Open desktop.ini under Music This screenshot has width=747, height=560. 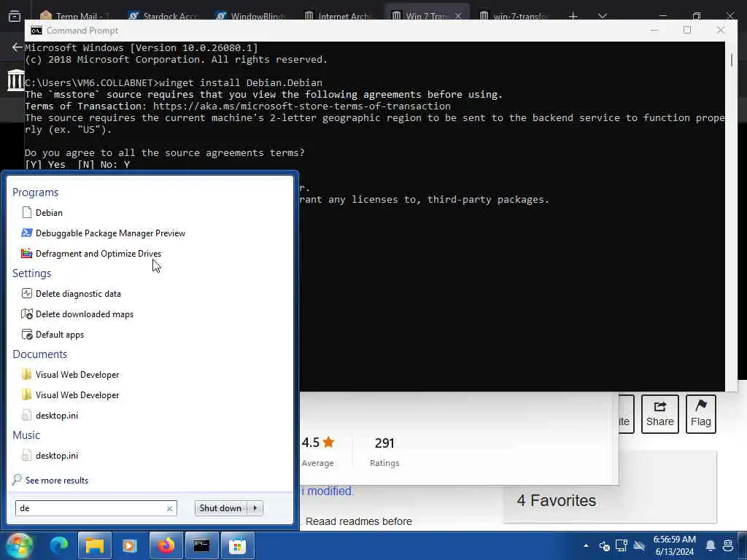tap(50, 456)
